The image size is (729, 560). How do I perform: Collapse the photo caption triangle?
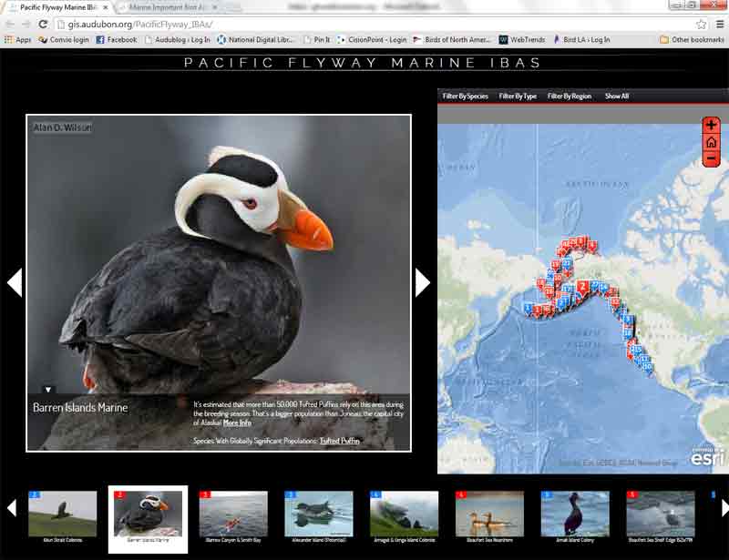(x=48, y=390)
